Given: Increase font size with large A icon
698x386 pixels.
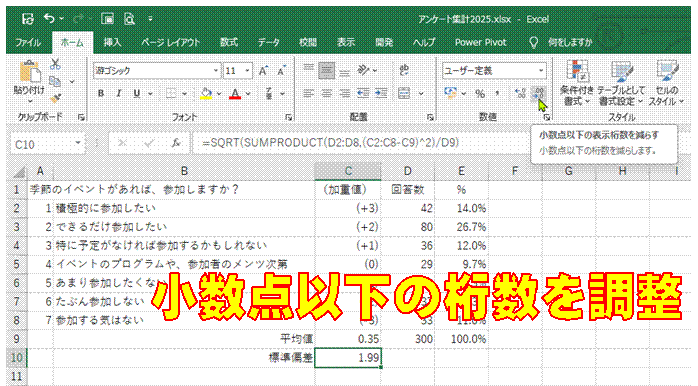Looking at the screenshot, I should (264, 71).
